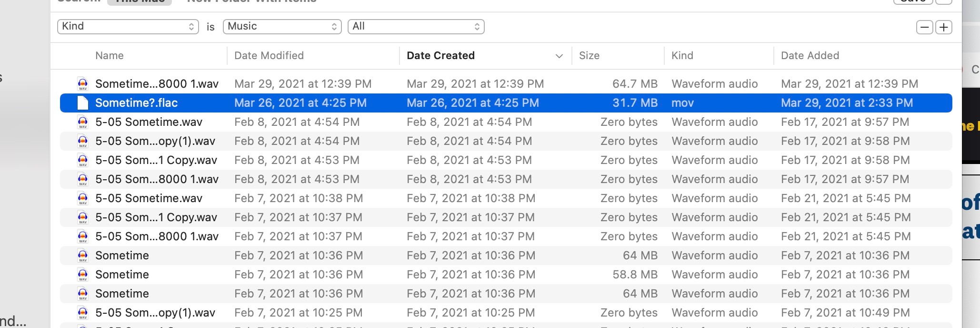Sort files by the Size column header
Screen dimensions: 980x328
pyautogui.click(x=589, y=56)
